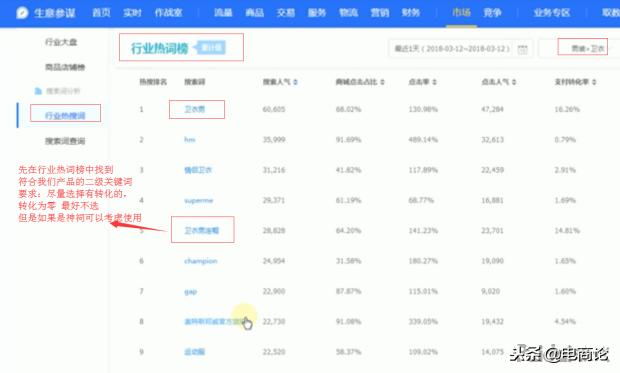Image resolution: width=620 pixels, height=373 pixels.
Task: Click the 9,020 click popularity value
Action: pyautogui.click(x=490, y=292)
